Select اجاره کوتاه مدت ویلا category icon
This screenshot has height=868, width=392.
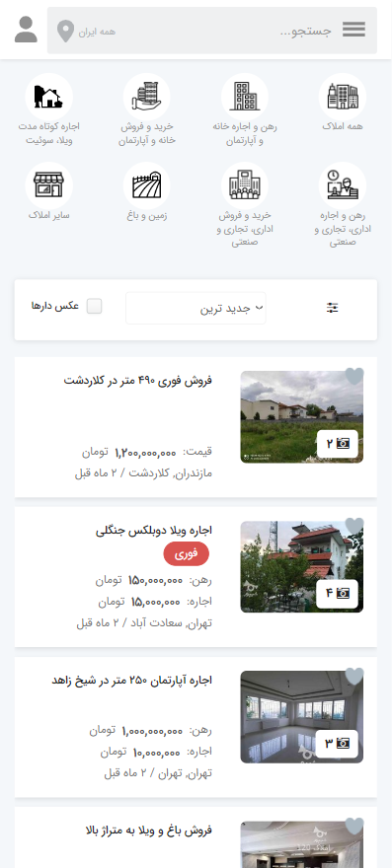tap(48, 97)
